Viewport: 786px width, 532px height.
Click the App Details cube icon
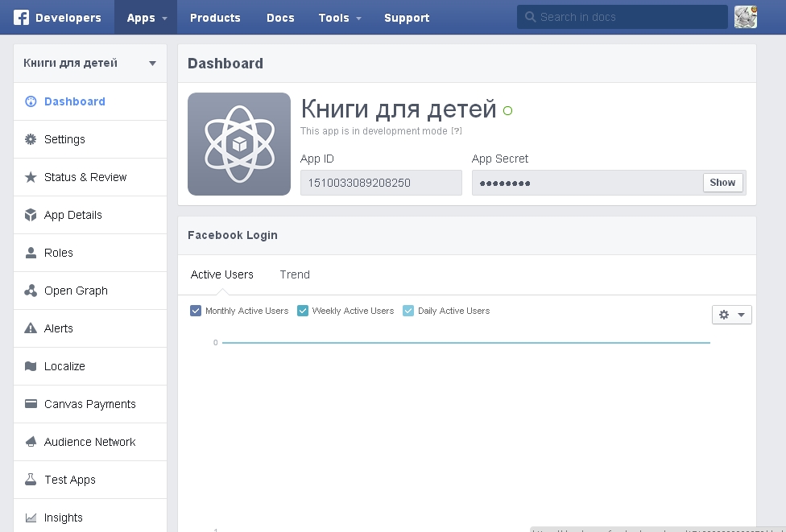[31, 215]
